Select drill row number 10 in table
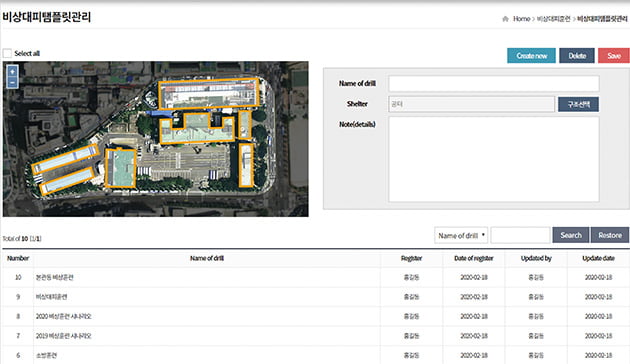The width and height of the screenshot is (630, 364). (x=316, y=277)
